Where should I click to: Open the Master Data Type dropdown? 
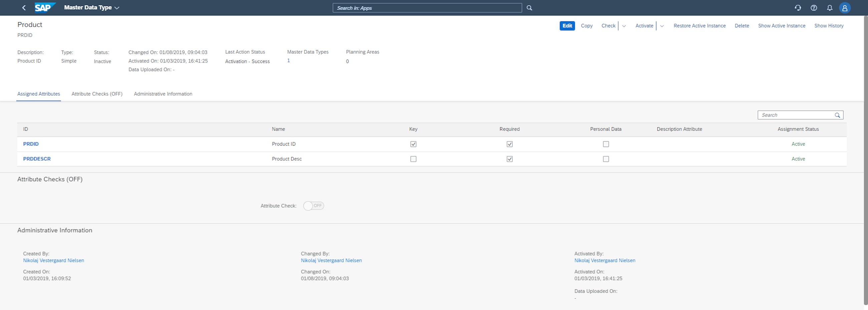pos(117,7)
